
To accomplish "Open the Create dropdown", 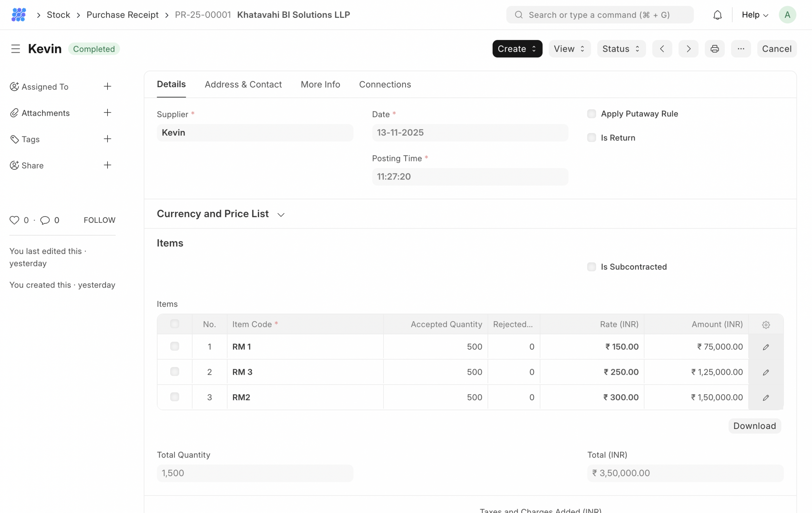I will [x=517, y=49].
